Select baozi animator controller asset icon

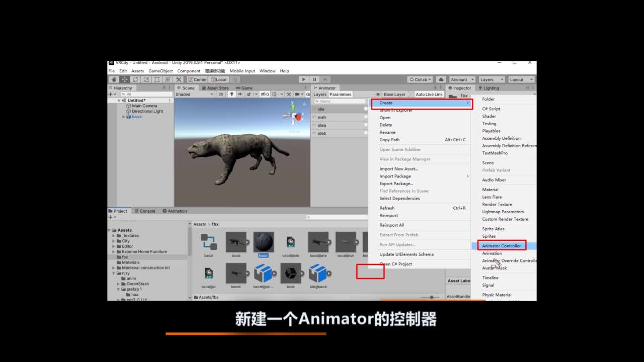[x=208, y=242]
